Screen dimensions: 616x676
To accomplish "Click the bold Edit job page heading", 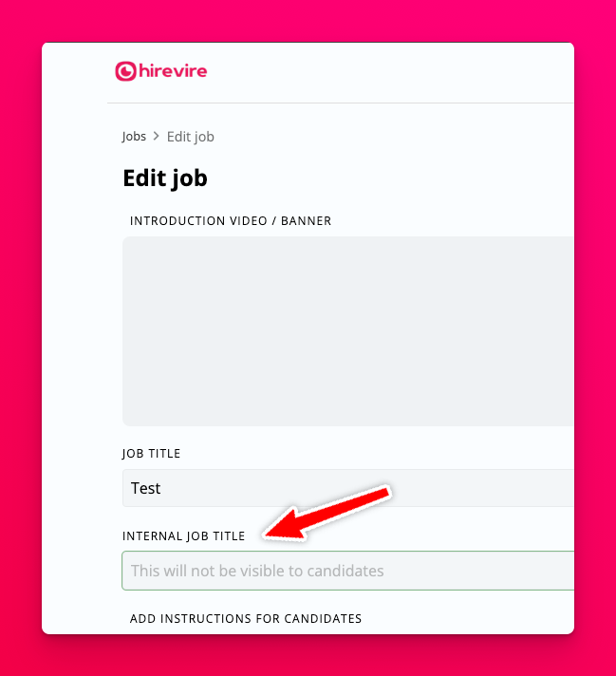I will point(165,178).
